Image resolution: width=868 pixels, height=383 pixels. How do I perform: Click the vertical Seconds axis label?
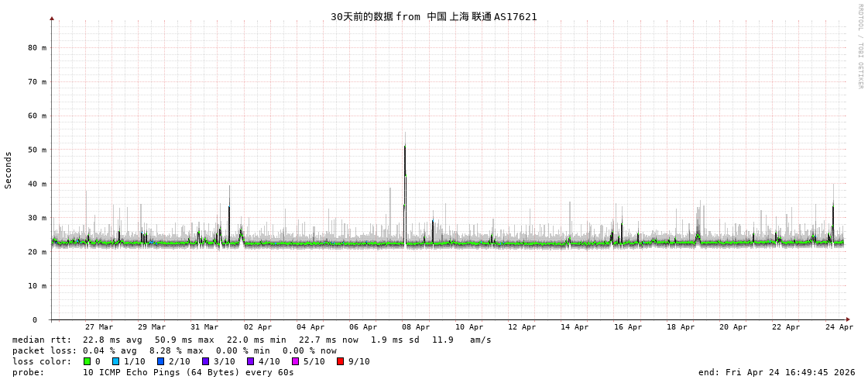click(x=9, y=170)
